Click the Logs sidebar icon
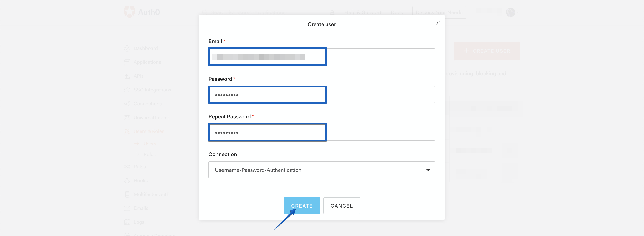This screenshot has height=236, width=644. [x=127, y=222]
